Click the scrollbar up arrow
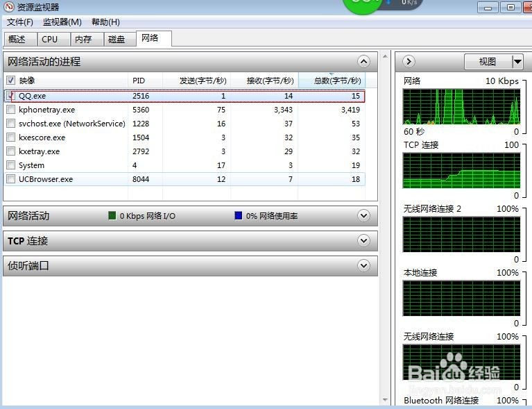 pyautogui.click(x=385, y=56)
